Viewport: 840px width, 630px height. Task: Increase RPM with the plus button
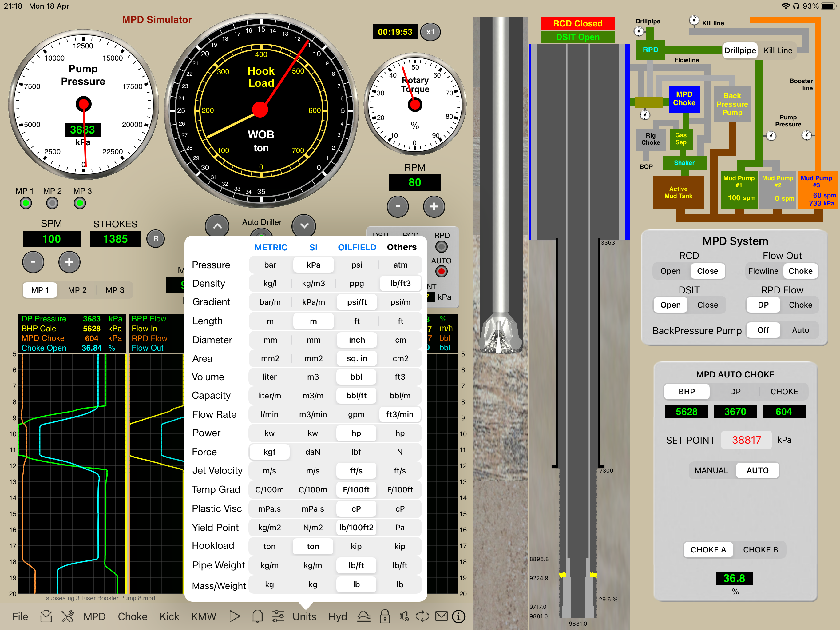click(x=434, y=206)
